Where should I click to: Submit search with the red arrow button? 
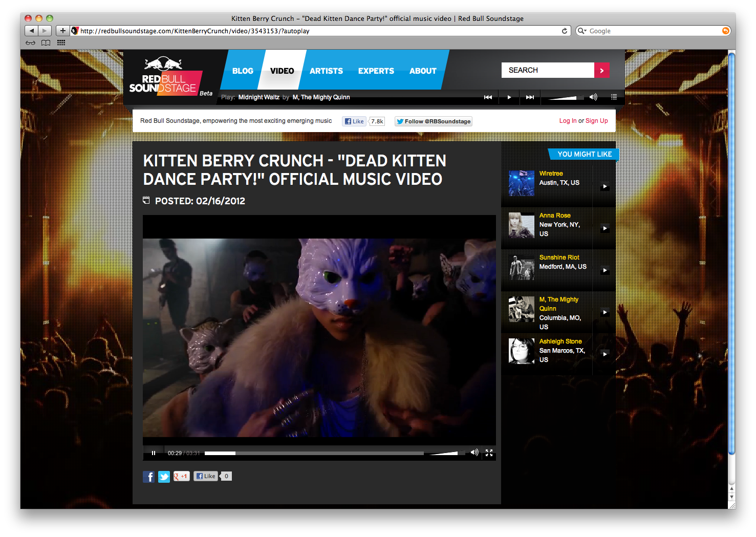point(602,70)
